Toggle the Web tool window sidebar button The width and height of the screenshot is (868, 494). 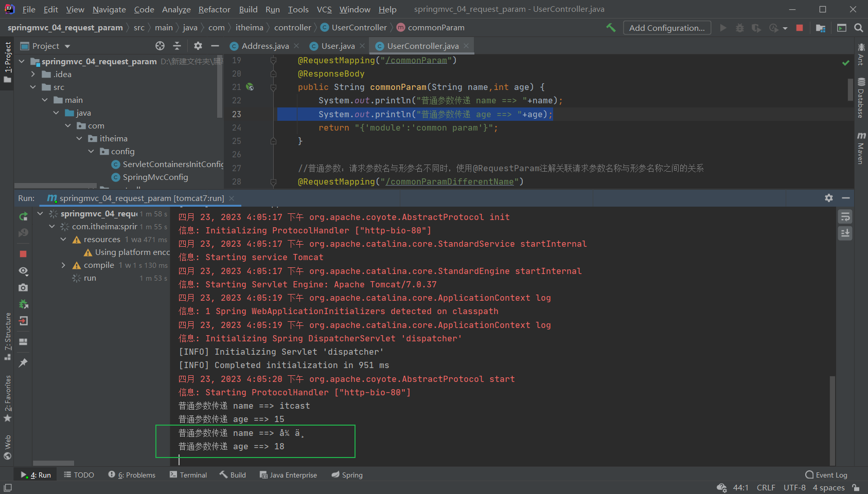pos(7,447)
